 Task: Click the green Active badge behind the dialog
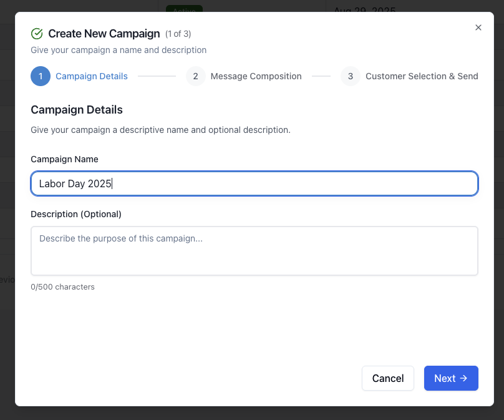point(184,8)
